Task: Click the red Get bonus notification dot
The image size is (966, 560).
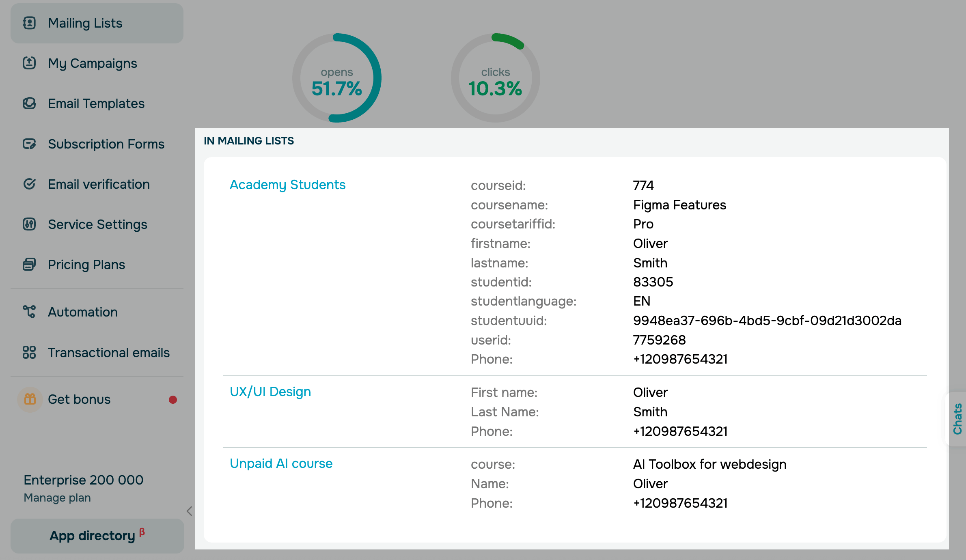Action: point(173,400)
